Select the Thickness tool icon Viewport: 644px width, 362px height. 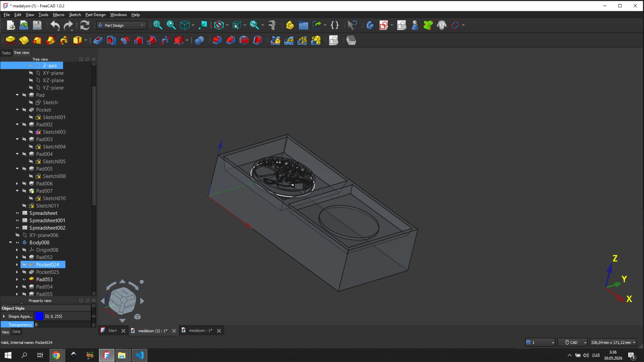point(258,40)
